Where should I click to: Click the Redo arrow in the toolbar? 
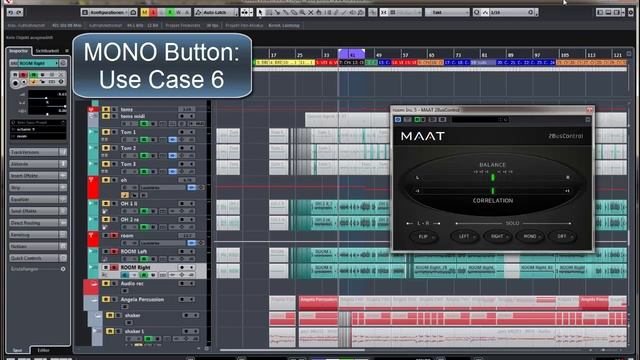click(19, 13)
